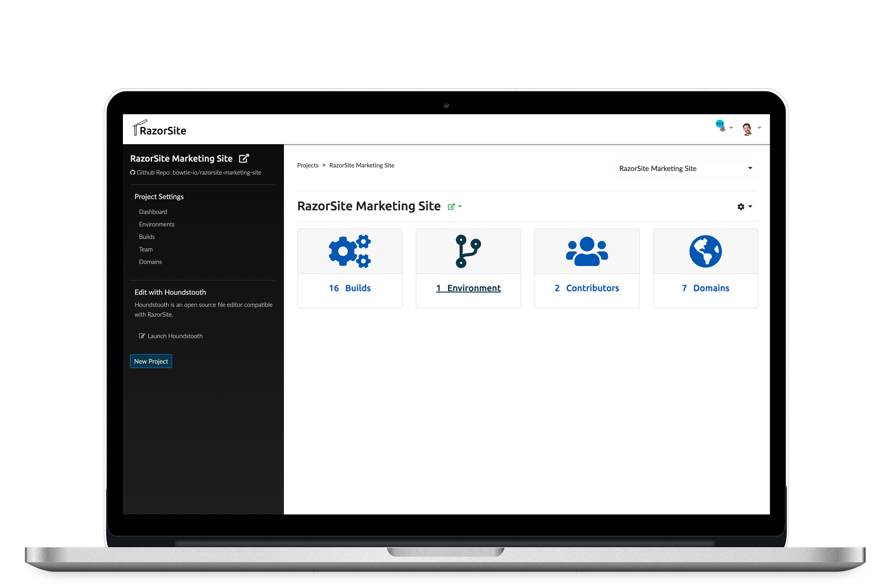Open the 2 Contributors link
Image resolution: width=892 pixels, height=588 pixels.
tap(587, 288)
